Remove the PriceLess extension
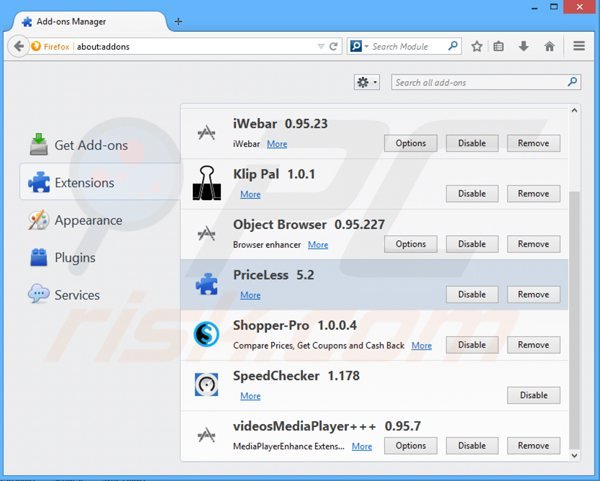 coord(533,295)
